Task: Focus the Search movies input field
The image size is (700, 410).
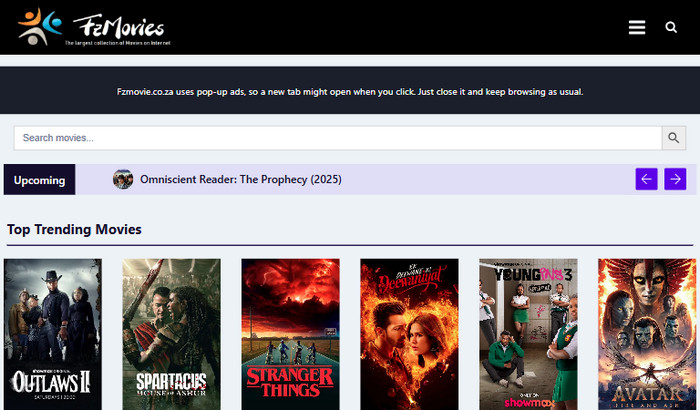Action: 338,138
